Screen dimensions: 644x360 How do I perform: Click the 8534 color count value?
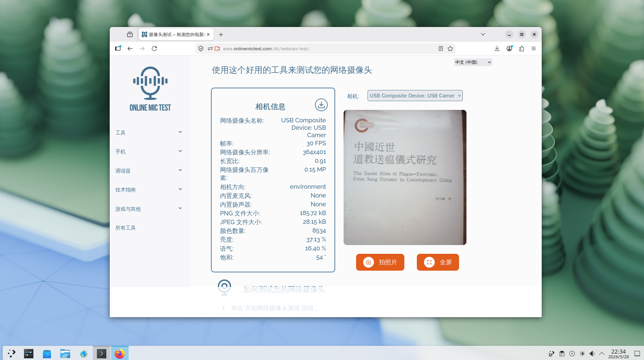(319, 231)
